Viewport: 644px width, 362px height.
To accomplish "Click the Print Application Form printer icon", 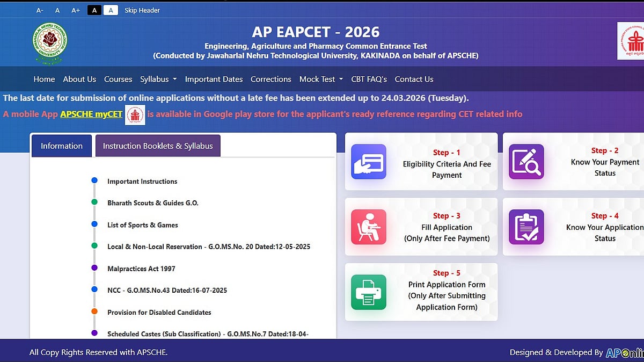I will [368, 292].
